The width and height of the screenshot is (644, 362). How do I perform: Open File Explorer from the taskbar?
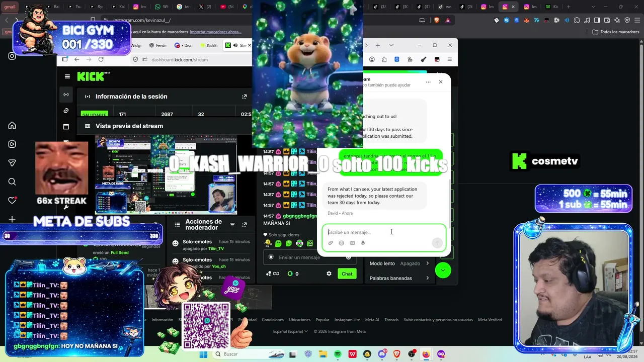[323, 354]
